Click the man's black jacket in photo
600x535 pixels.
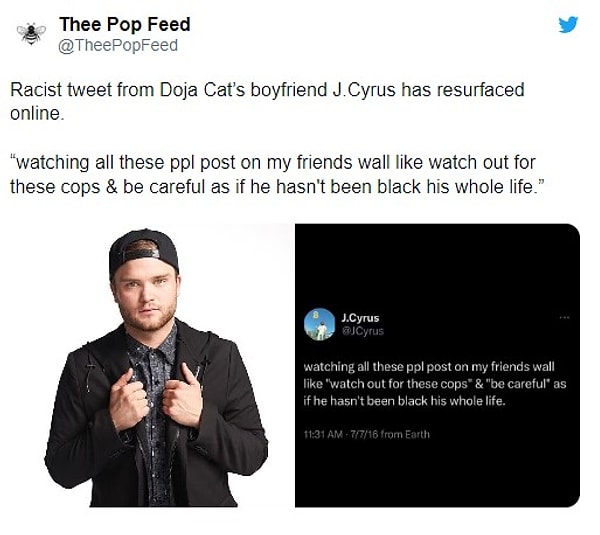[156, 416]
